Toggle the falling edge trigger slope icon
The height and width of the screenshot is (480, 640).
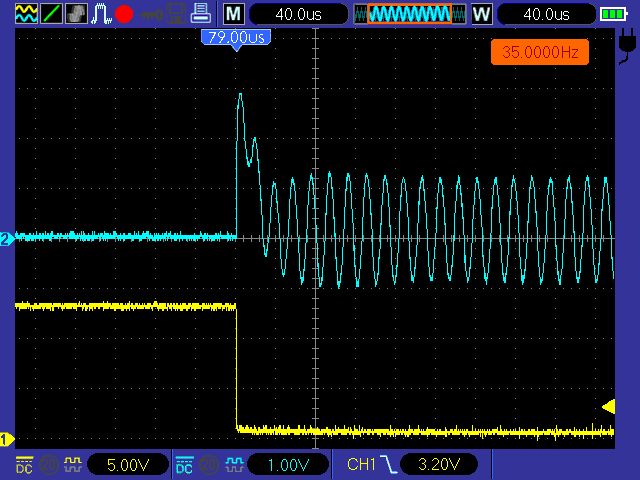[391, 465]
